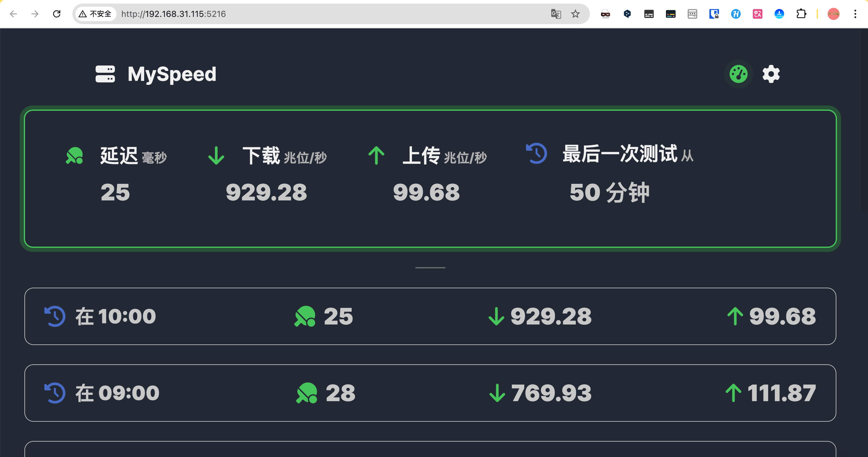Click the green upload arrow icon in summary

[x=376, y=155]
